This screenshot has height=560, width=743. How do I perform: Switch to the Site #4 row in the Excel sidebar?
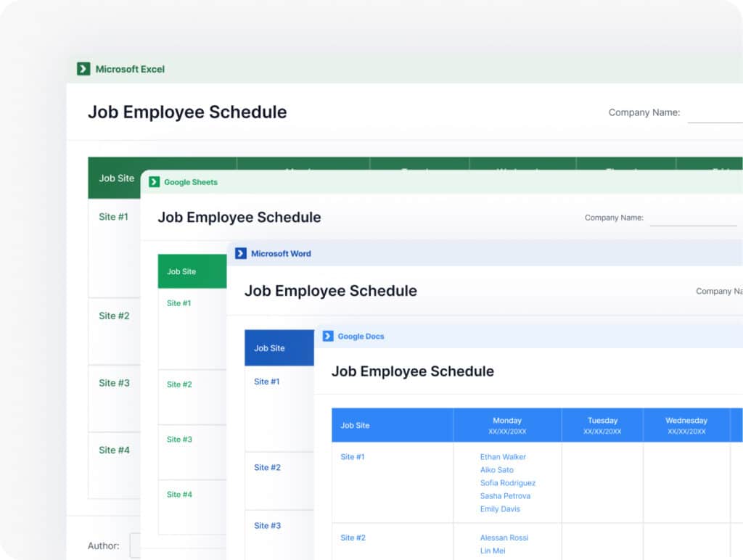tap(112, 450)
